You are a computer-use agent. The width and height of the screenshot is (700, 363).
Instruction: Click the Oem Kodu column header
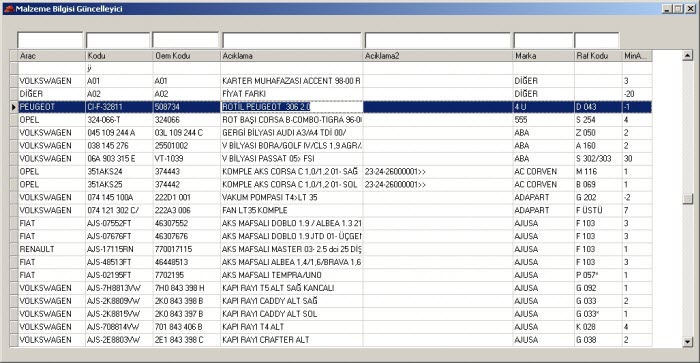(x=187, y=56)
